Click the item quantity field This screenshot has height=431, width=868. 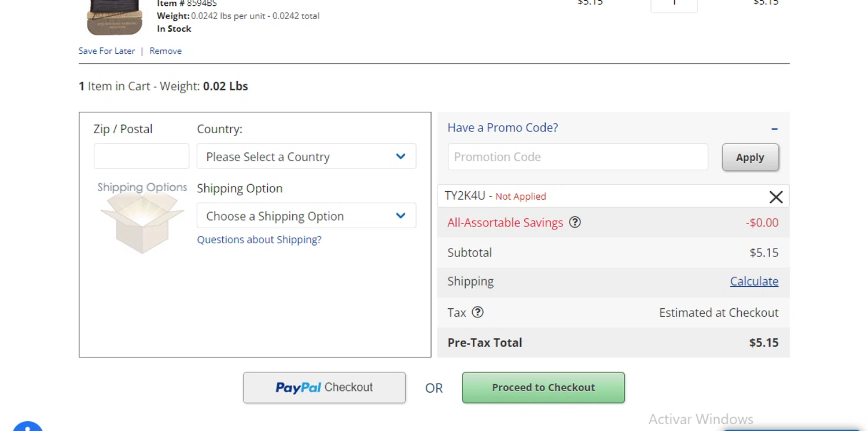click(674, 5)
